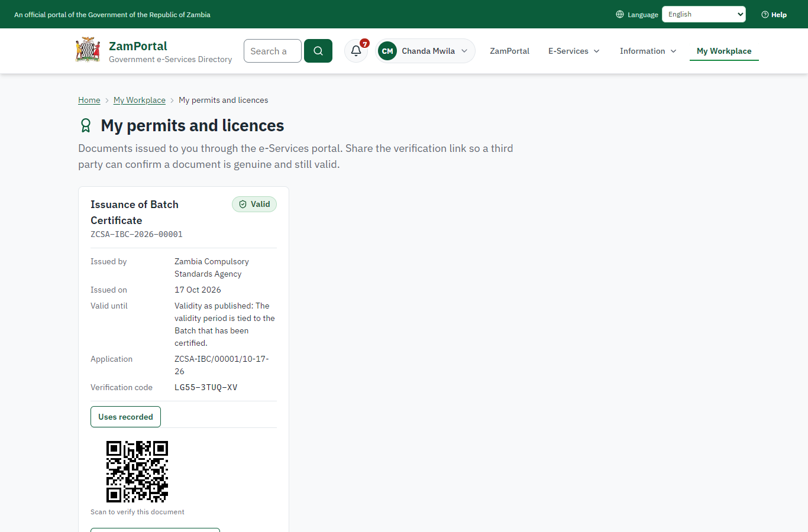Click the QR code to verify document

(137, 472)
